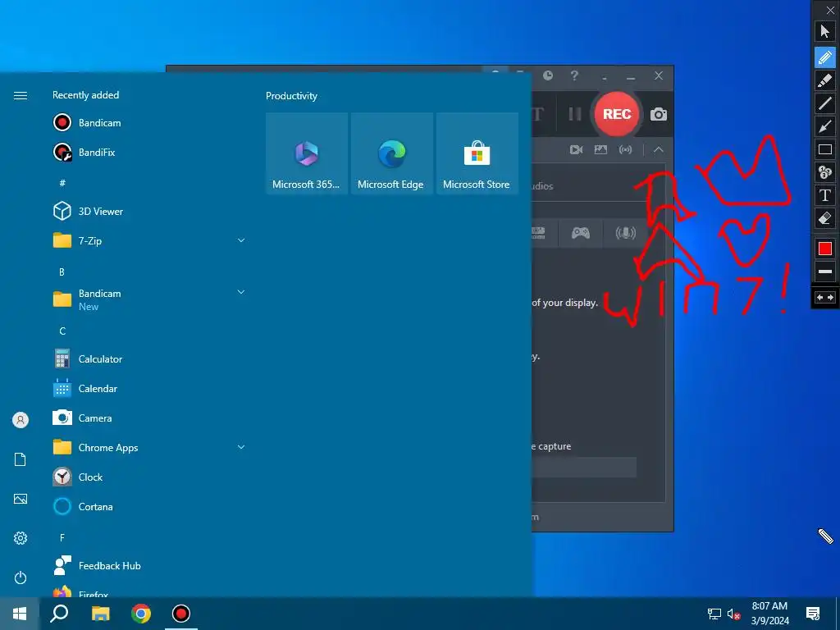Click the B letter index header

pos(62,272)
